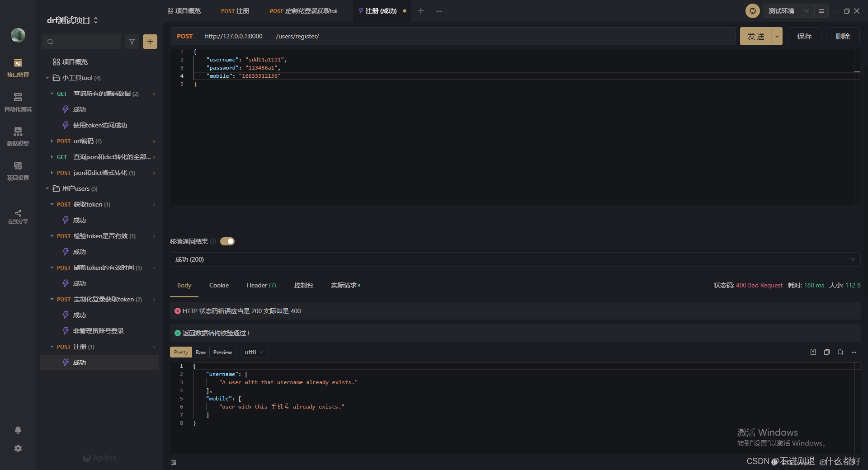This screenshot has height=470, width=868.
Task: Open the 数据模型 data model section
Action: tap(18, 136)
